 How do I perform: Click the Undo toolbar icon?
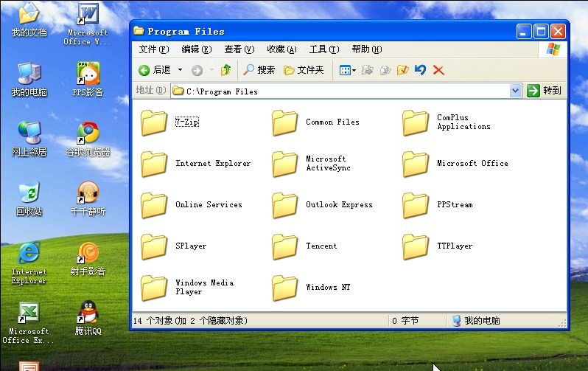(421, 70)
